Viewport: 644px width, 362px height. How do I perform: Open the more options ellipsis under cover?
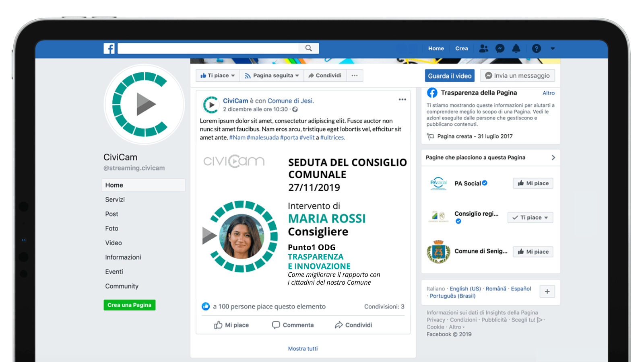point(355,76)
